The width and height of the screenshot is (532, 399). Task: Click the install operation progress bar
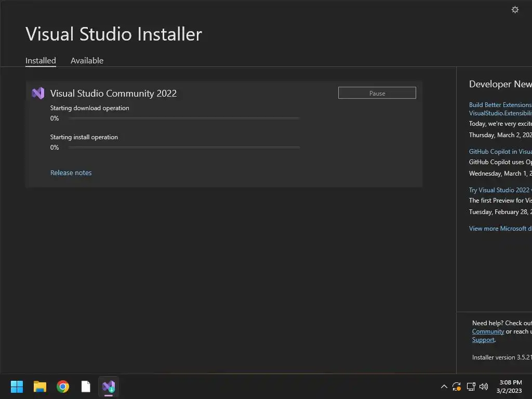pos(184,148)
